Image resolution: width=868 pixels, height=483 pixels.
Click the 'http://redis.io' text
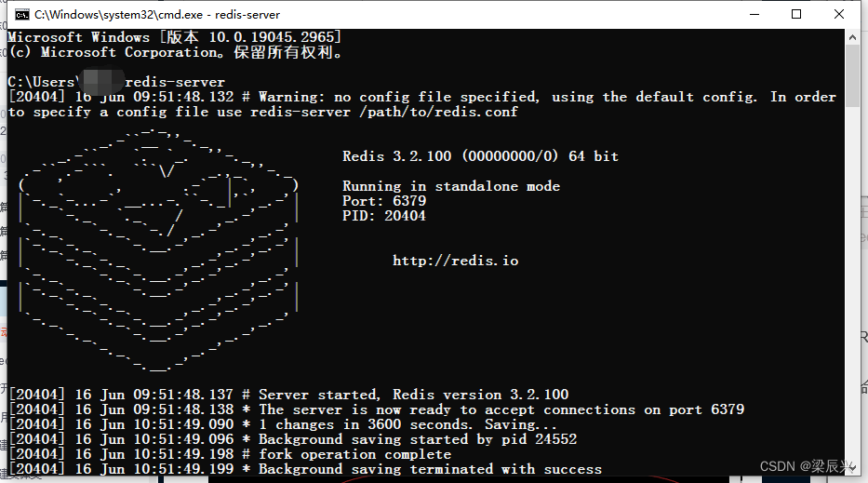pos(456,261)
